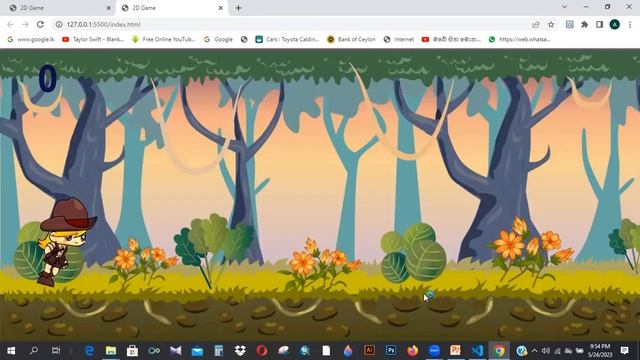The image size is (640, 360).
Task: Open Dropbox from the taskbar
Action: pos(240,351)
